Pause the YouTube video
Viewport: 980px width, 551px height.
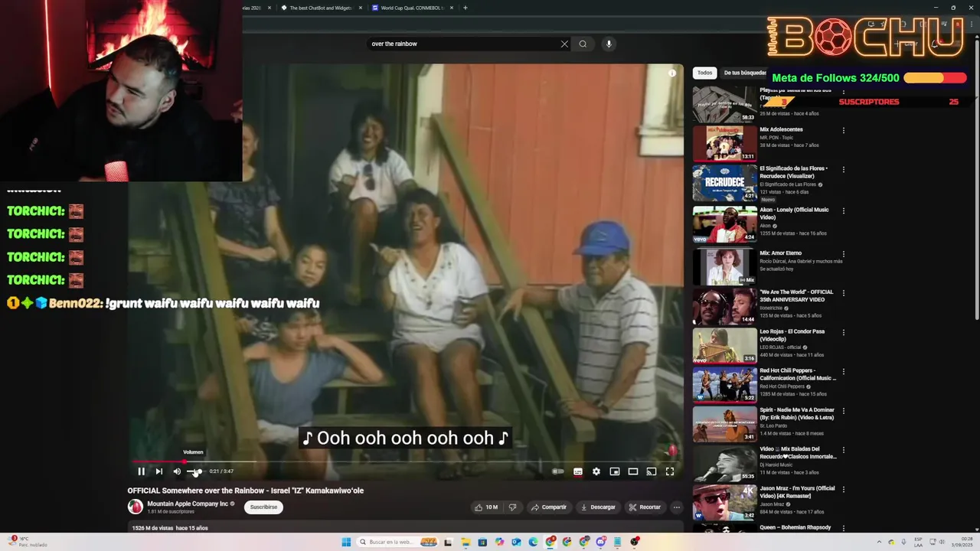(141, 471)
